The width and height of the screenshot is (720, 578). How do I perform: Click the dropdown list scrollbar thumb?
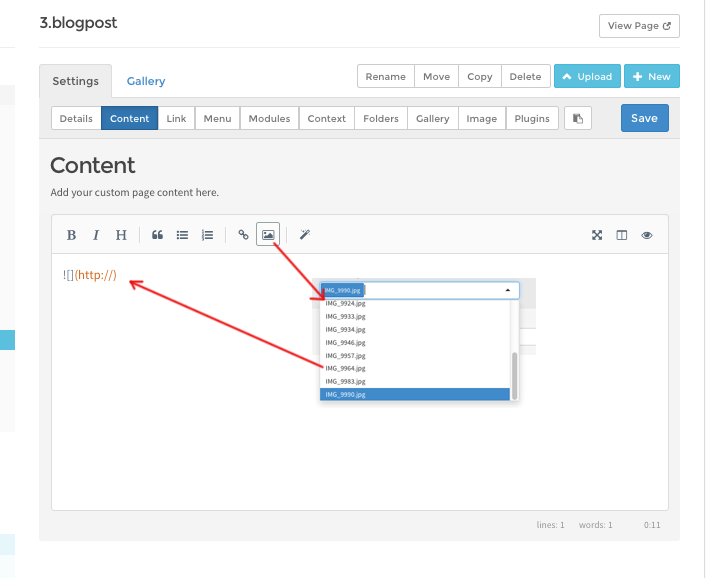point(515,376)
